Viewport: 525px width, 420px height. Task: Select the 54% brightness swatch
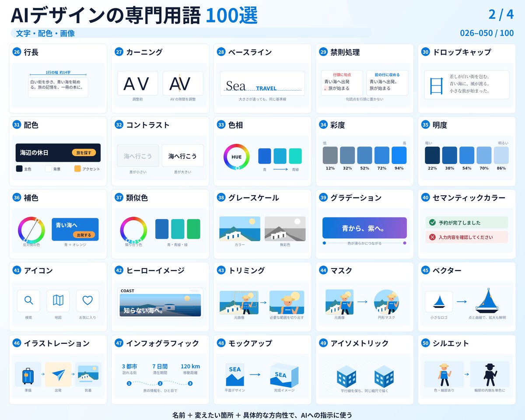[x=467, y=155]
